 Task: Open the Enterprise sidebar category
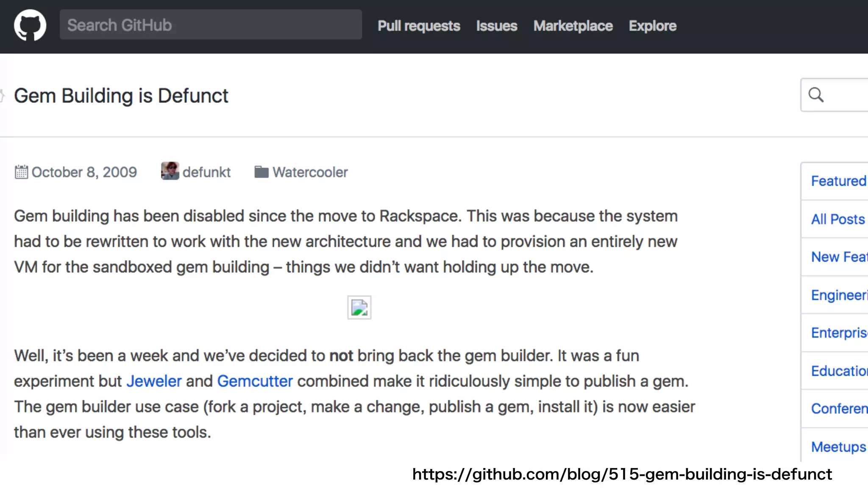click(835, 333)
